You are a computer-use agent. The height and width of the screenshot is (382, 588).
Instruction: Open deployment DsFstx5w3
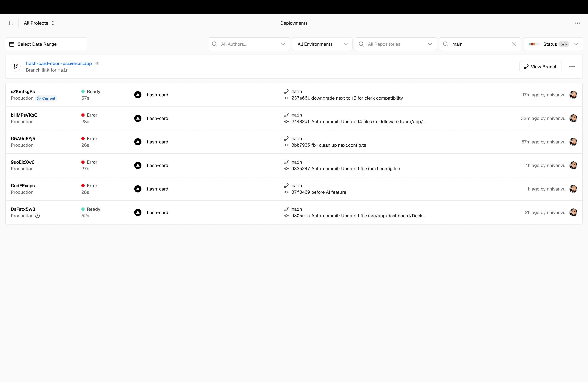[x=23, y=209]
